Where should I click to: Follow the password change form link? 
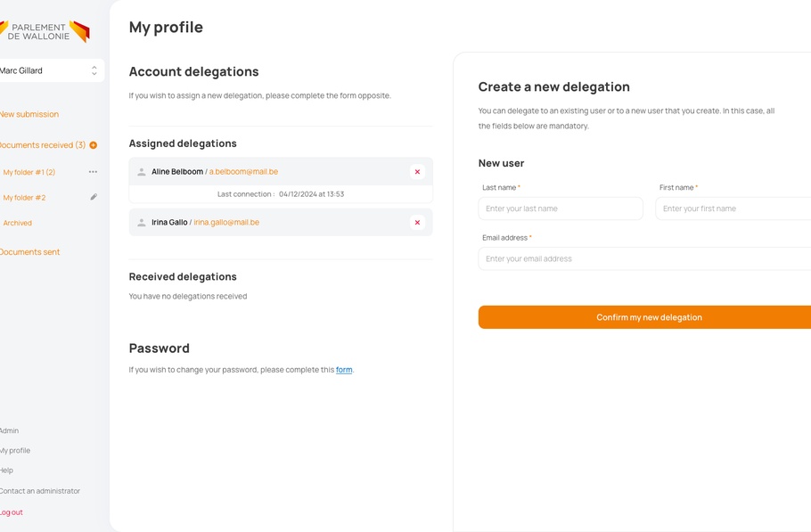[344, 370]
